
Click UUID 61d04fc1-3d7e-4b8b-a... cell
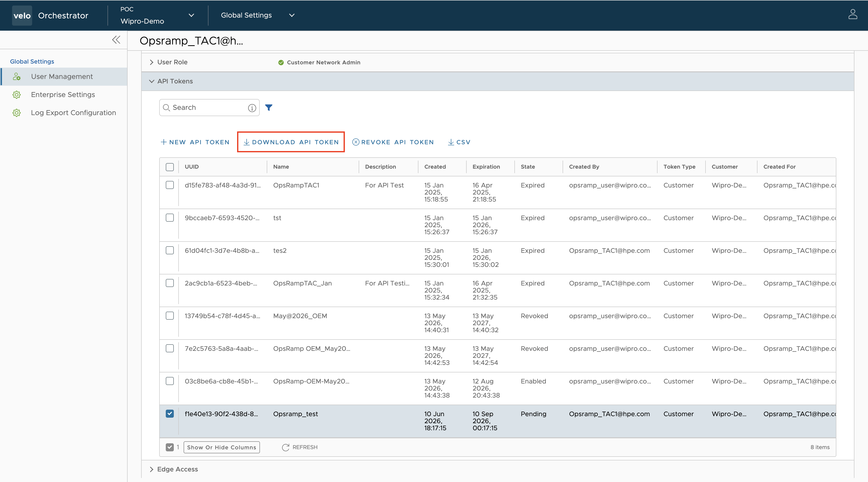[222, 251]
